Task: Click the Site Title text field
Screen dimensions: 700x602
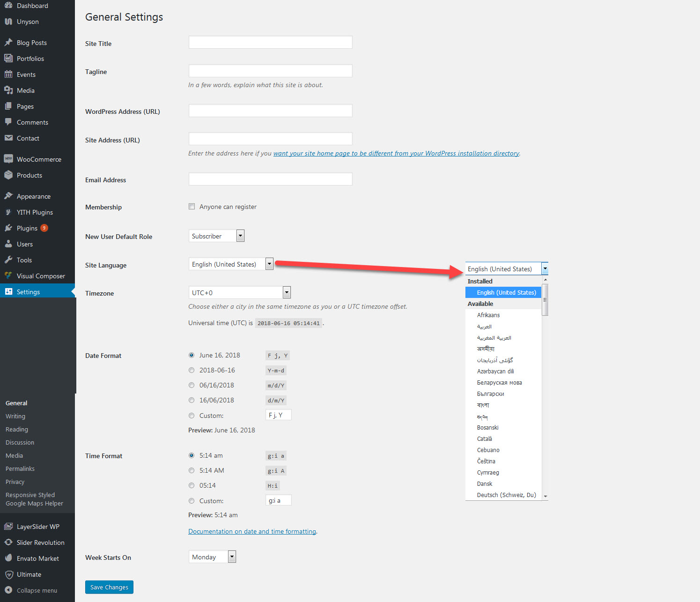Action: coord(270,43)
